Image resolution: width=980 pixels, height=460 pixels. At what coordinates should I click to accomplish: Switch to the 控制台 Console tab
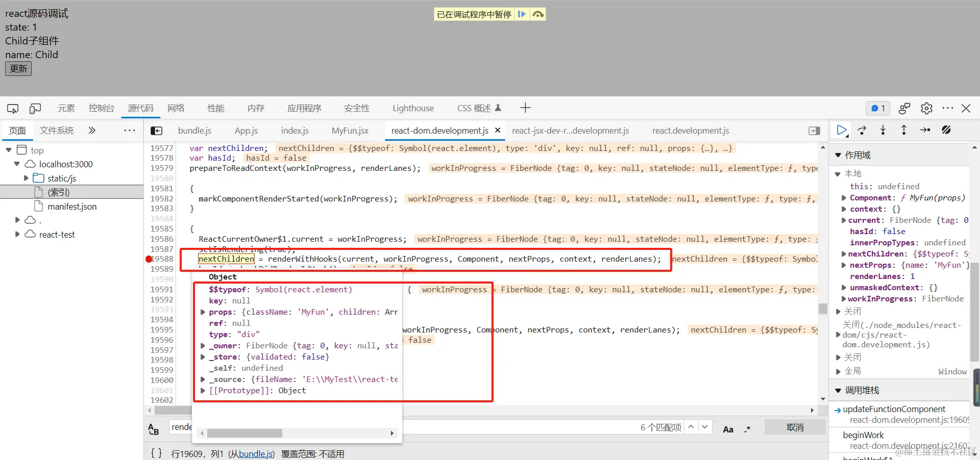[x=102, y=108]
